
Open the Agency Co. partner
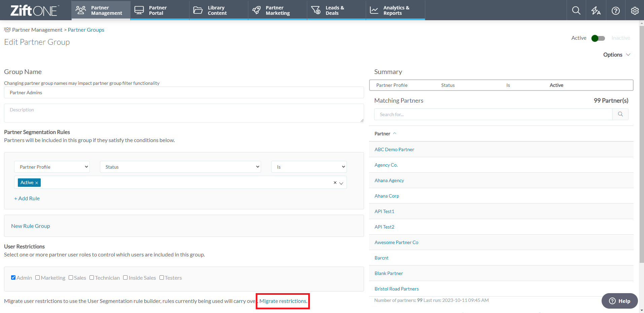coord(386,165)
